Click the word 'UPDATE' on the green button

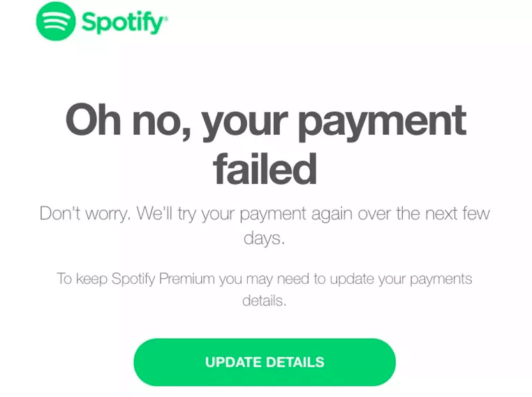[233, 362]
